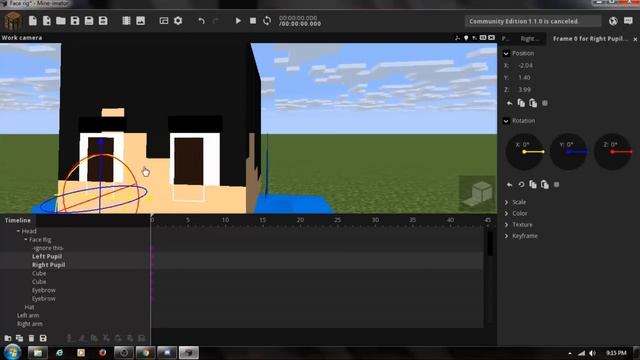Save the current project
Viewport: 640px width, 360px height.
75,21
